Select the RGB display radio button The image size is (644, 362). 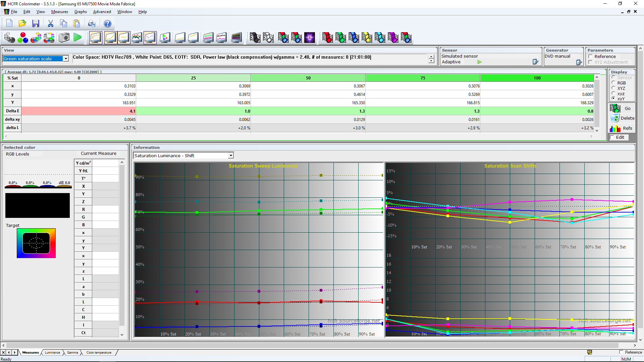tap(613, 83)
